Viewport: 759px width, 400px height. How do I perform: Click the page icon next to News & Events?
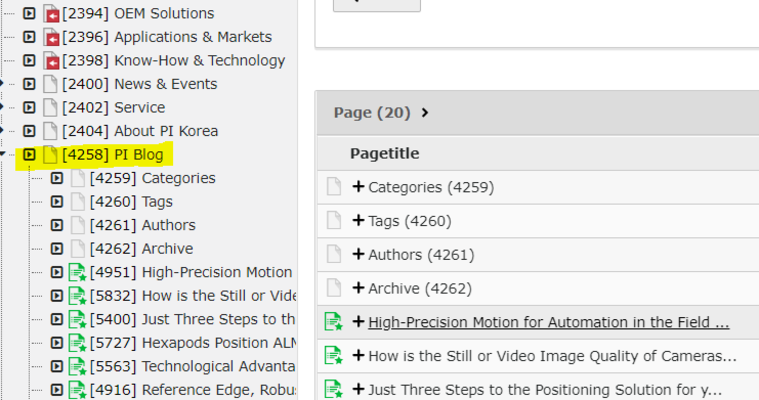[x=50, y=84]
